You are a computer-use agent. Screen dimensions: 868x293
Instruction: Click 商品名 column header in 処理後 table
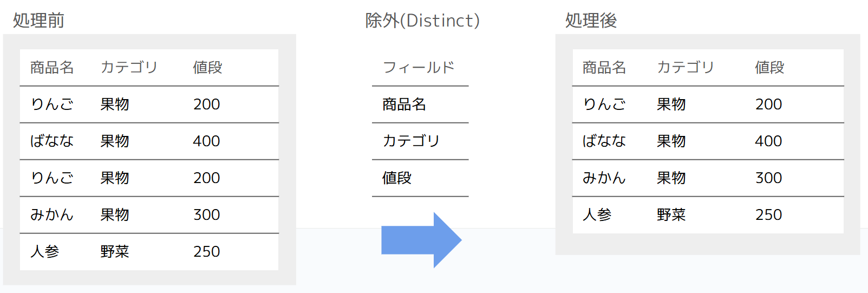[604, 67]
